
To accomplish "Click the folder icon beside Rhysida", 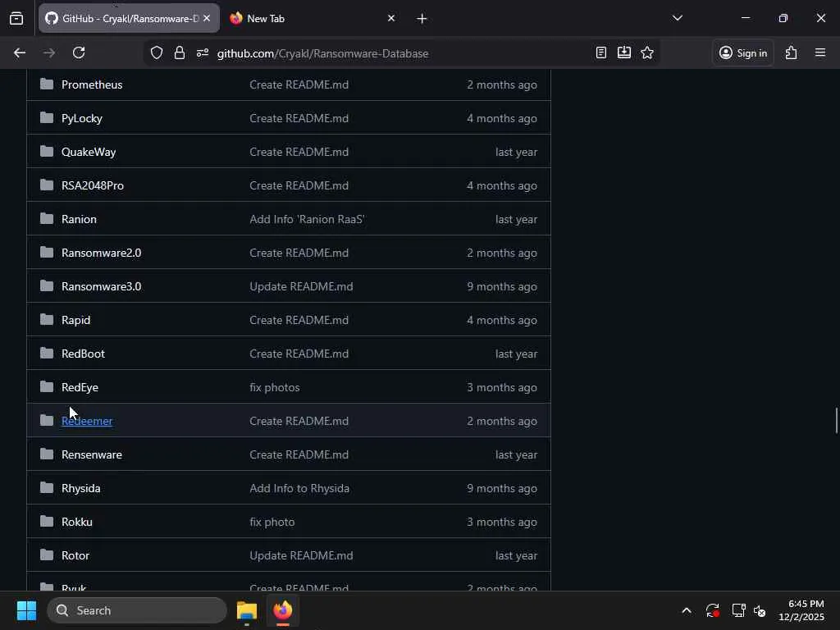I will tap(47, 487).
